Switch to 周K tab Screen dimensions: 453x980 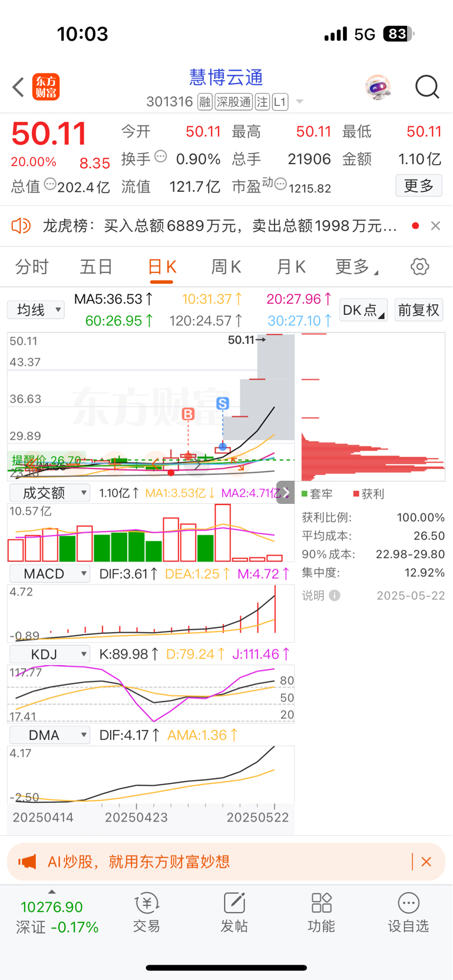[226, 267]
